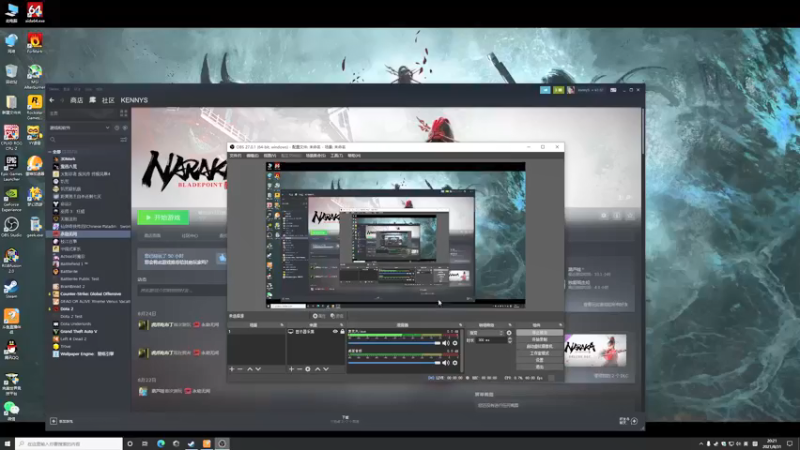Open the OBS Studio desktop icon

tap(11, 227)
